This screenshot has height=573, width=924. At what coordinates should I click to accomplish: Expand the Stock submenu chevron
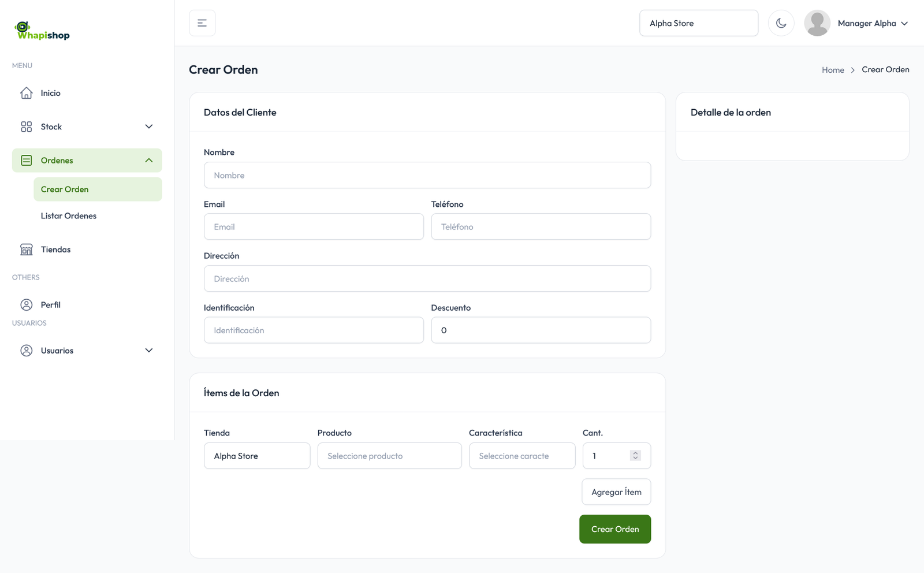pos(149,126)
